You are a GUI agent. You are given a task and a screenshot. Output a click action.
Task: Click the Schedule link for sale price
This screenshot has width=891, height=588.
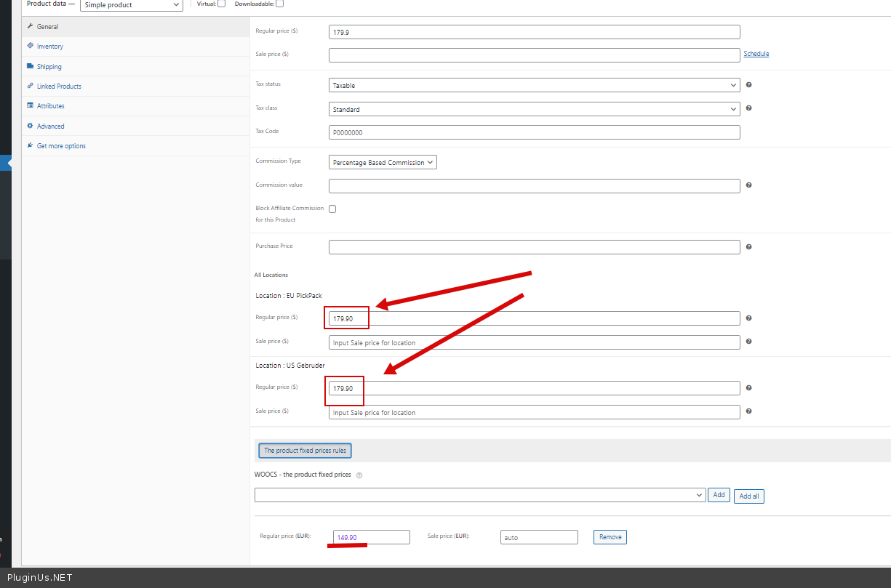point(756,54)
